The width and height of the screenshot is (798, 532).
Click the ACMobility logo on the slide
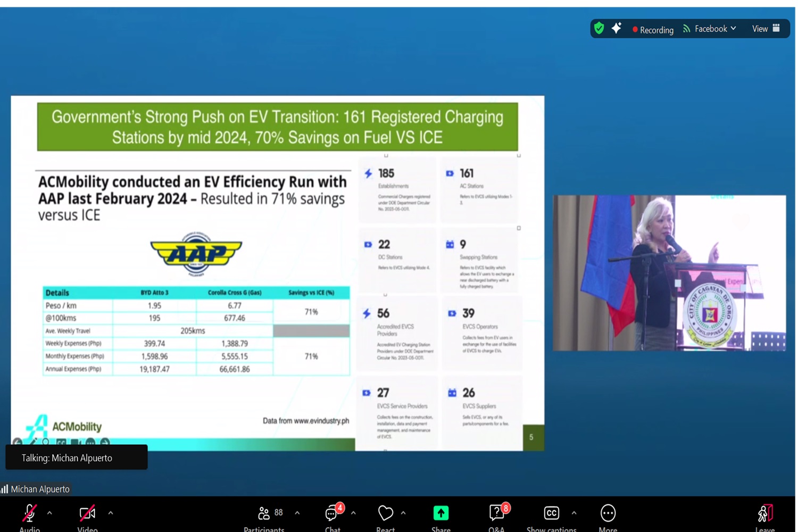click(63, 426)
